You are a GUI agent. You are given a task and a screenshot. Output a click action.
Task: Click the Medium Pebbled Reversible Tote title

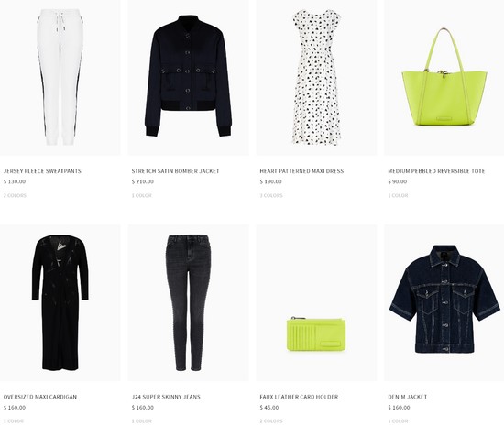[436, 171]
